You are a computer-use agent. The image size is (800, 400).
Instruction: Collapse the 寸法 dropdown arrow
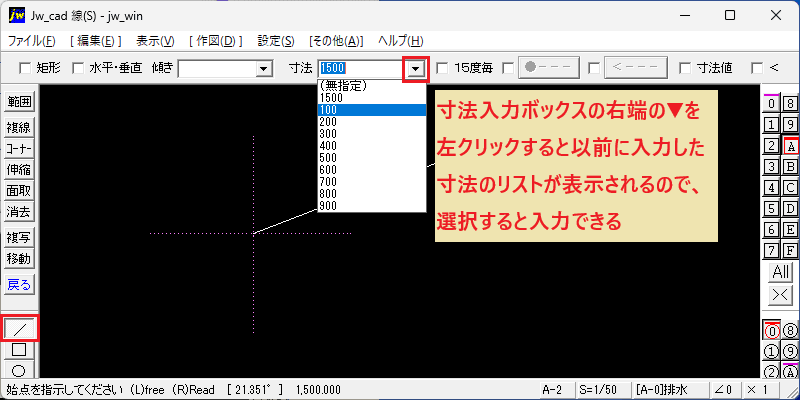click(x=416, y=68)
